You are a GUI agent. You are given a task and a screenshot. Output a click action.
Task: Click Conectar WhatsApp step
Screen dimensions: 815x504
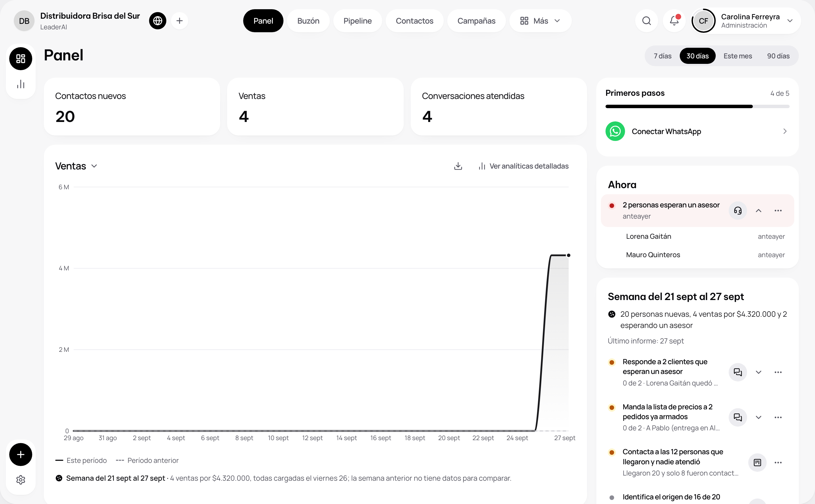click(697, 131)
